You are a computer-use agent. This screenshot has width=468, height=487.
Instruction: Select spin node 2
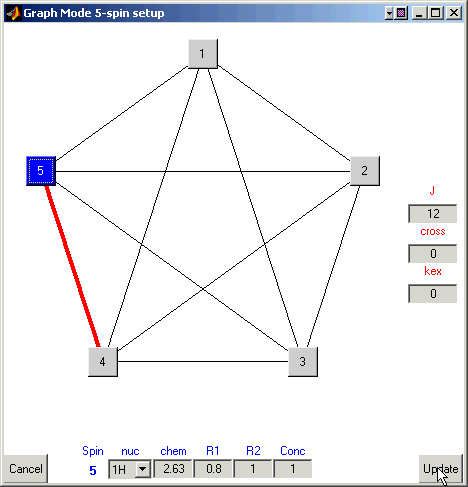365,171
